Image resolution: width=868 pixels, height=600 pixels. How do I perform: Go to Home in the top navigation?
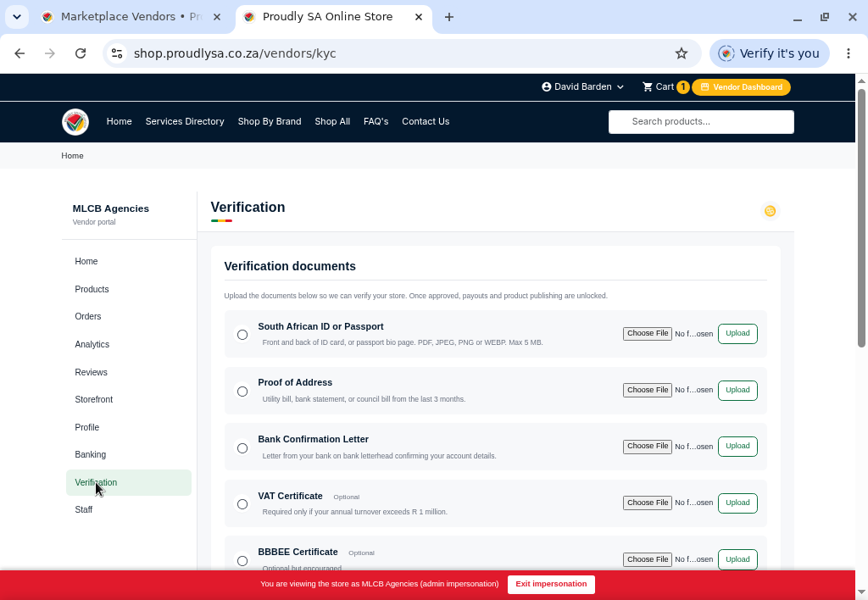[x=119, y=122]
